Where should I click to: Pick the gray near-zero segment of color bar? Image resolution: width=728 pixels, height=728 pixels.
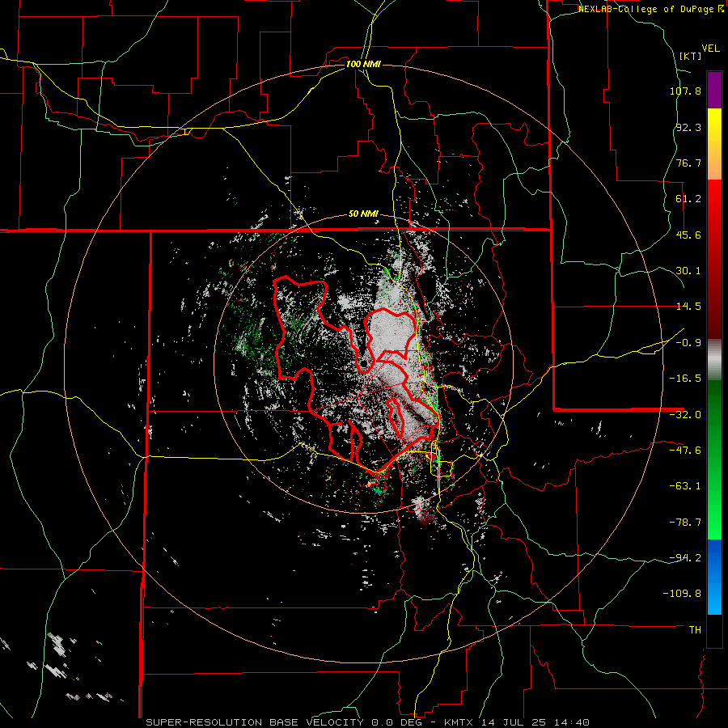click(x=714, y=359)
